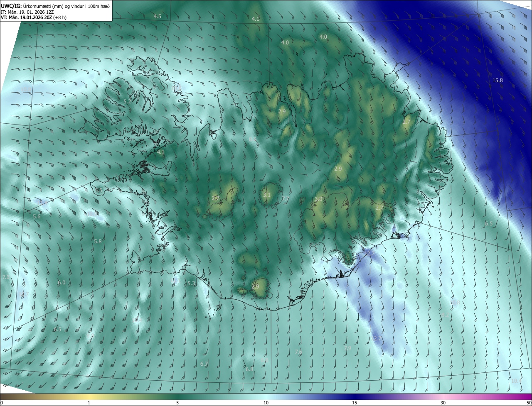Screen dimensions: 532x406
Task: Click the 15.8 value over the dark blue area
Action: pos(498,80)
